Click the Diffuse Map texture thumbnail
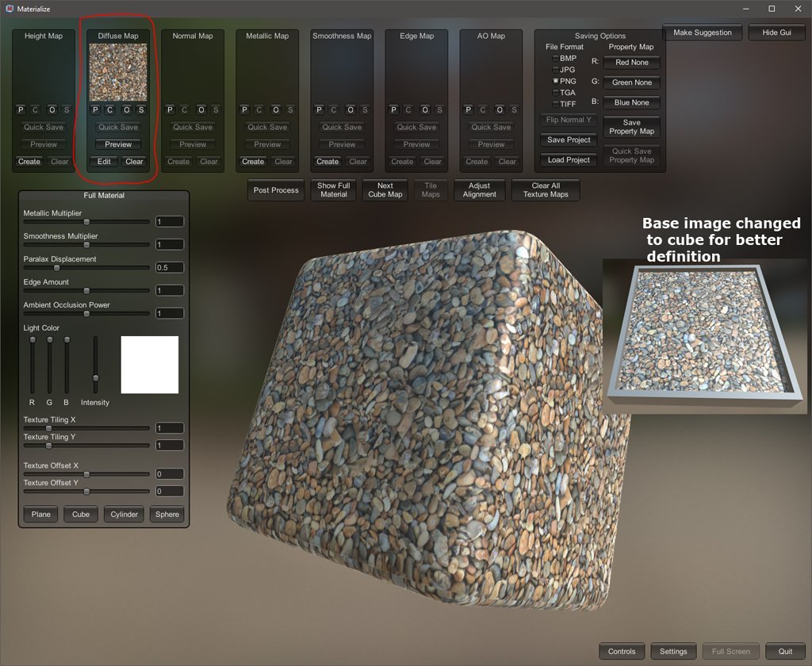This screenshot has width=812, height=666. (118, 72)
